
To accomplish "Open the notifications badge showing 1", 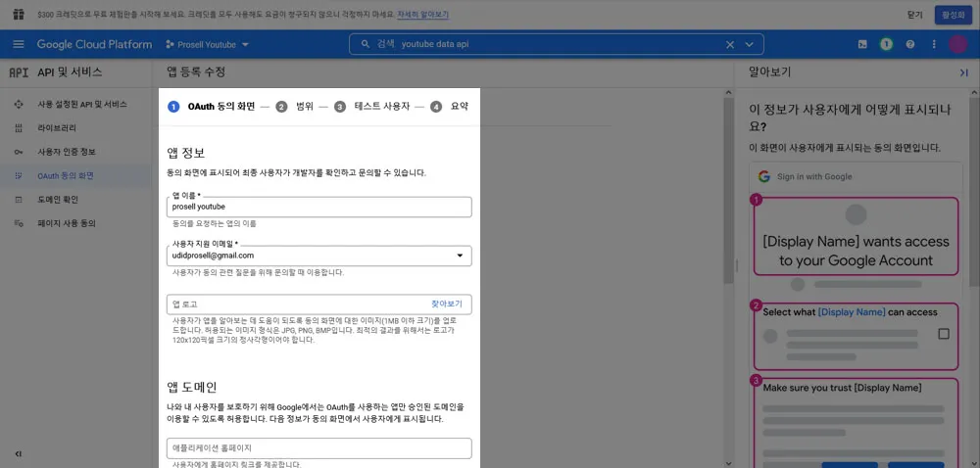I will [x=886, y=44].
